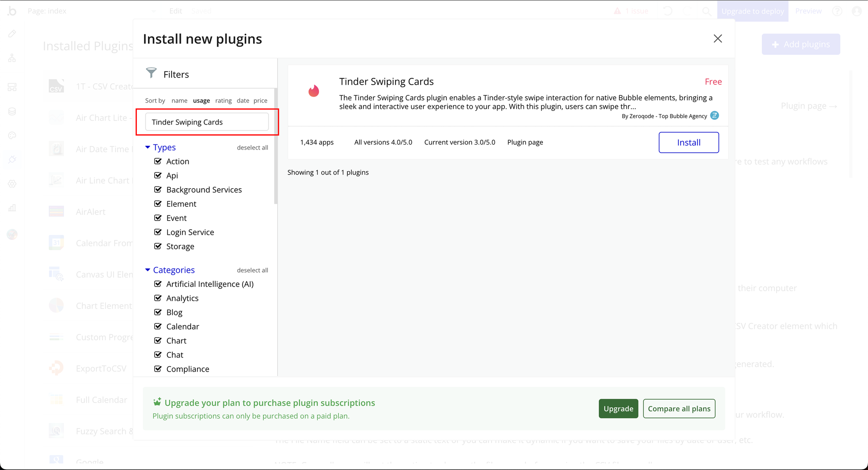Click the Air Date Time plugin icon
868x470 pixels.
(x=56, y=149)
